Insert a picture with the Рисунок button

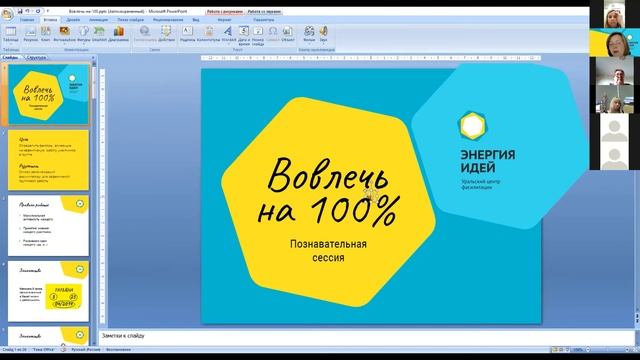[31, 34]
